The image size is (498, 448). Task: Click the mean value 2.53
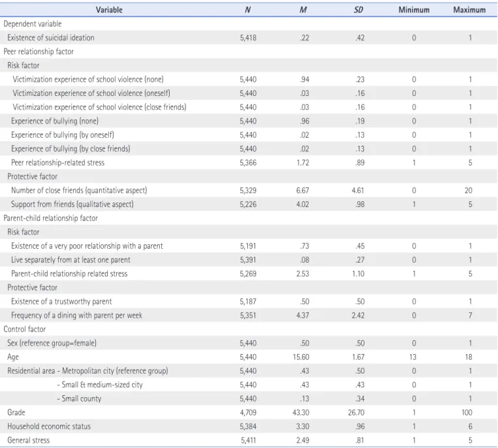click(x=303, y=274)
